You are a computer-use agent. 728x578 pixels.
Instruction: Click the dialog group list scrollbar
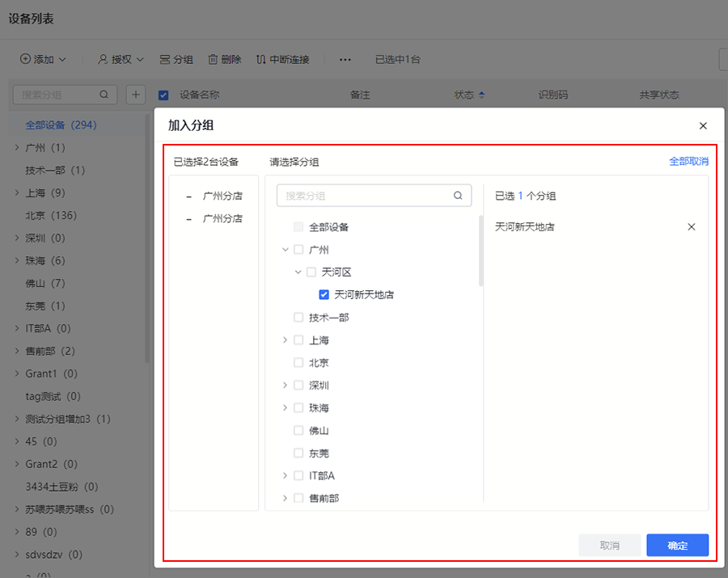coord(480,251)
